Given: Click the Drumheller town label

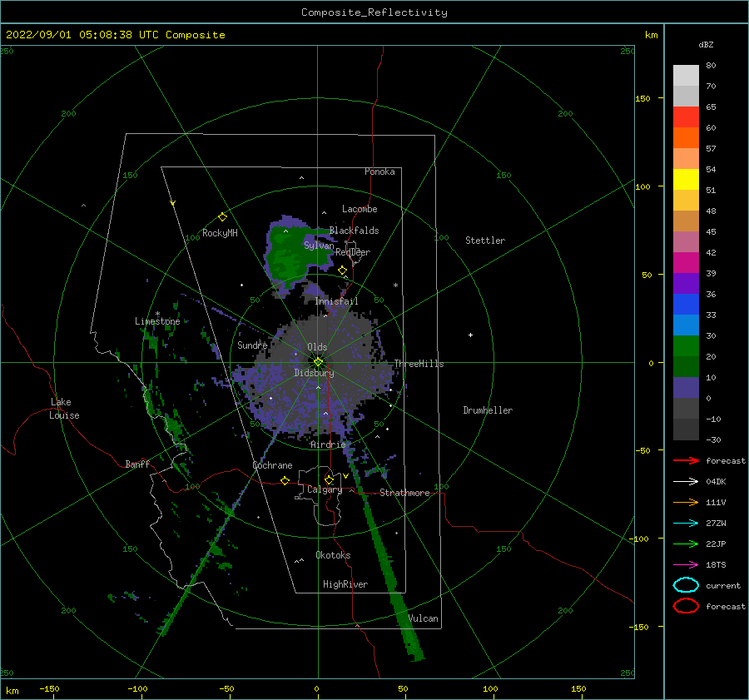Looking at the screenshot, I should tap(488, 410).
